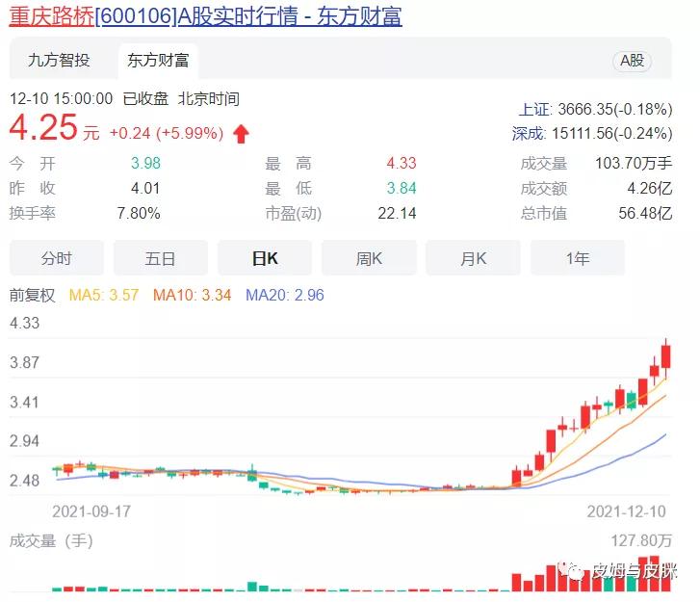Switch to the 九方智投 tab

59,61
